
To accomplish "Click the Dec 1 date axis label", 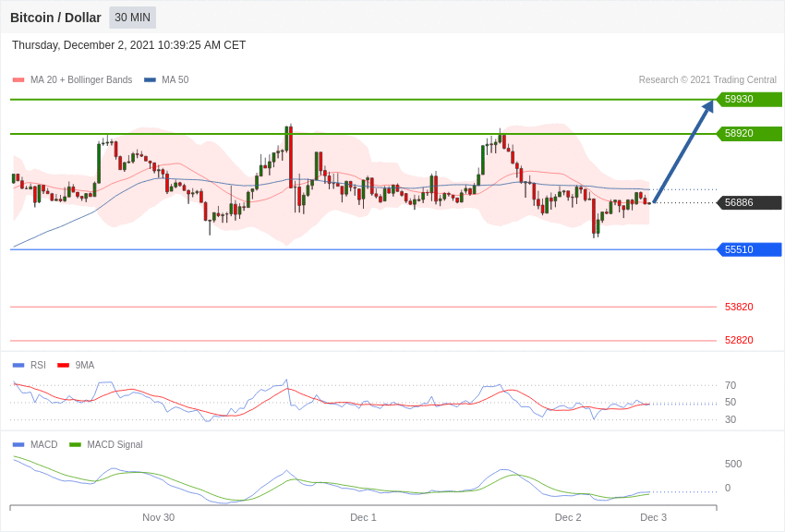I will (x=364, y=517).
